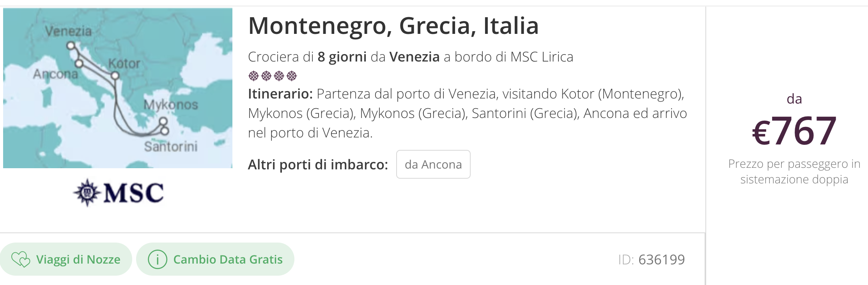The image size is (868, 285).
Task: Open the cruise itinerary map thumbnail
Action: click(118, 88)
